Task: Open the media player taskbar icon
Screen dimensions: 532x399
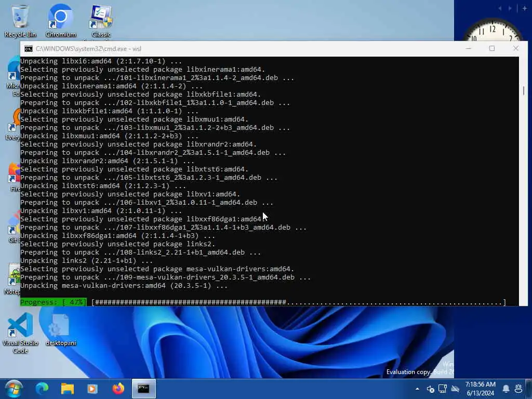Action: tap(92, 389)
